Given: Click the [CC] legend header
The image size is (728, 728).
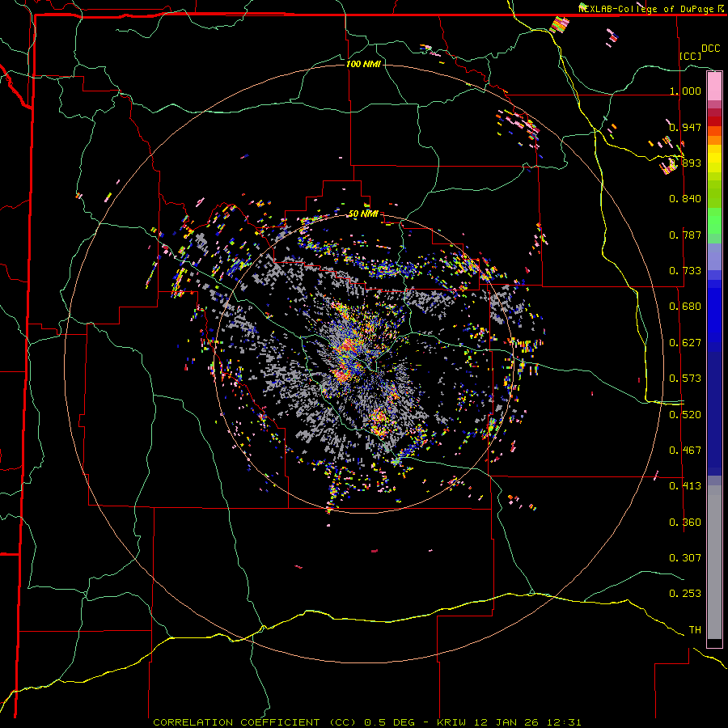Looking at the screenshot, I should pos(691,56).
